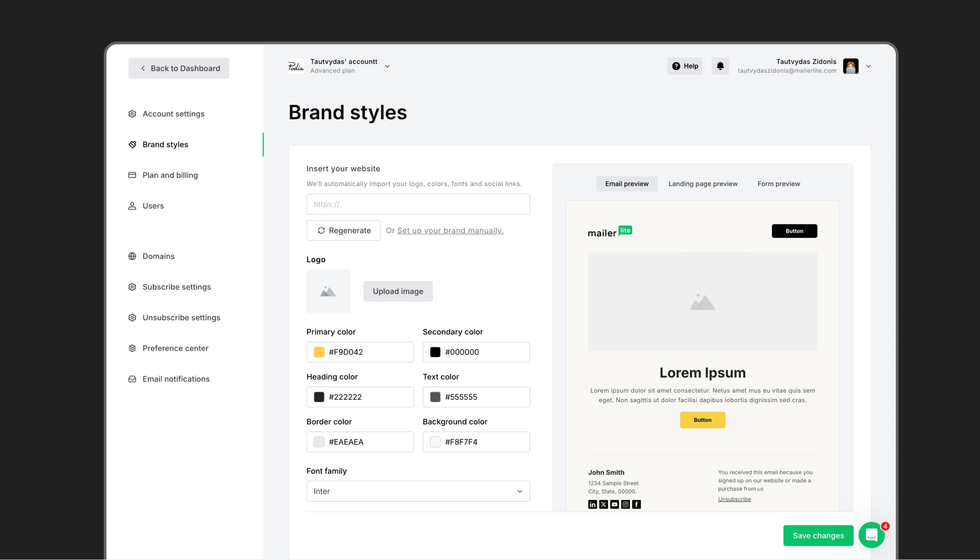Open the Font family dropdown
This screenshot has width=980, height=560.
[418, 491]
